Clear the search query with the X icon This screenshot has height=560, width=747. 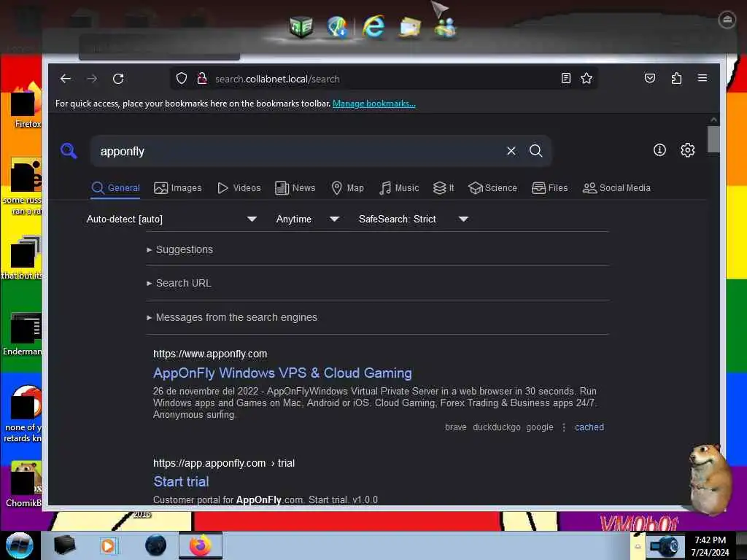511,151
